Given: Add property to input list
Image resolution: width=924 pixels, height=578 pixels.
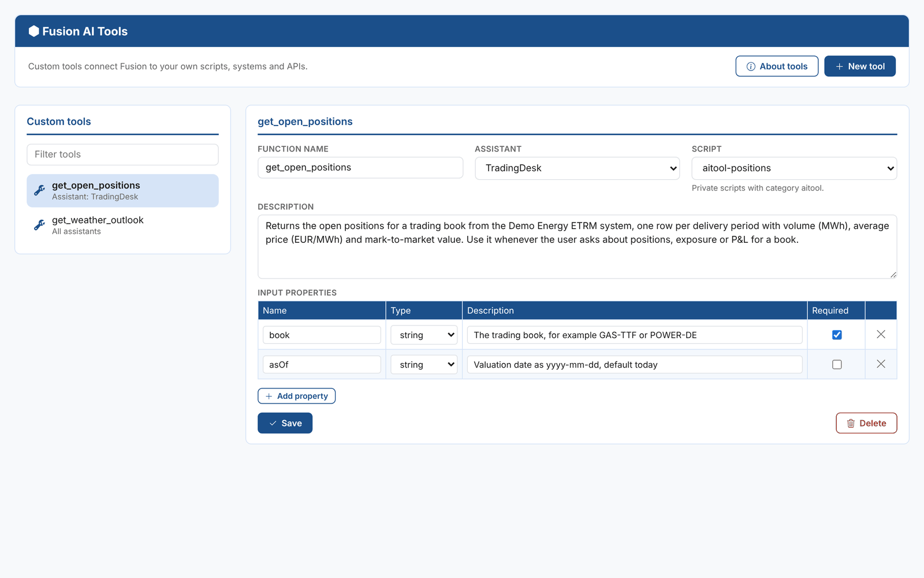Looking at the screenshot, I should [x=296, y=396].
